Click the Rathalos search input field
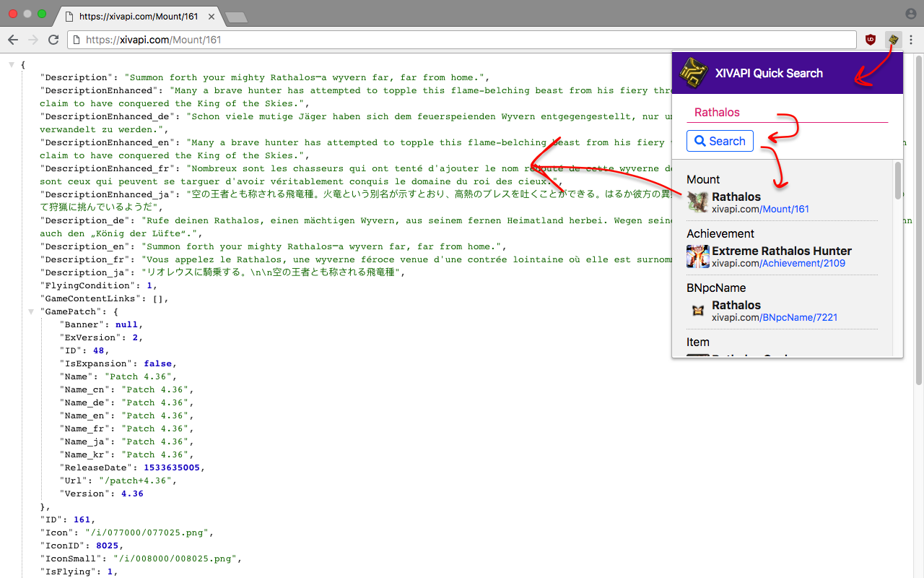The width and height of the screenshot is (924, 578). click(787, 113)
